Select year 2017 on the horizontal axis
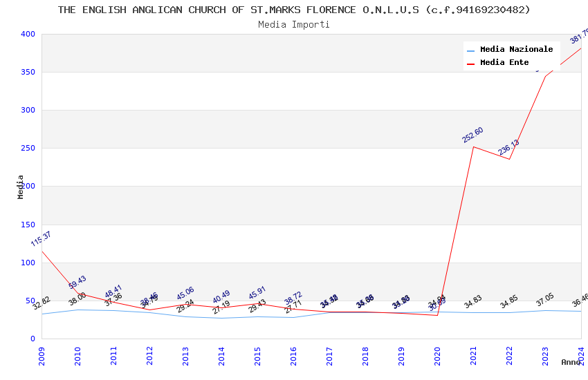The width and height of the screenshot is (588, 380). tap(329, 356)
